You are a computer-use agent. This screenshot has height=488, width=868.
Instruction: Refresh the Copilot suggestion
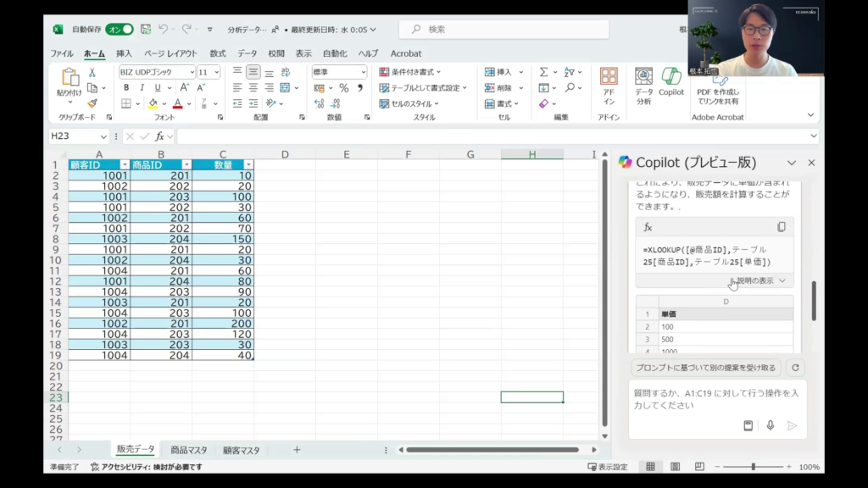[x=795, y=368]
